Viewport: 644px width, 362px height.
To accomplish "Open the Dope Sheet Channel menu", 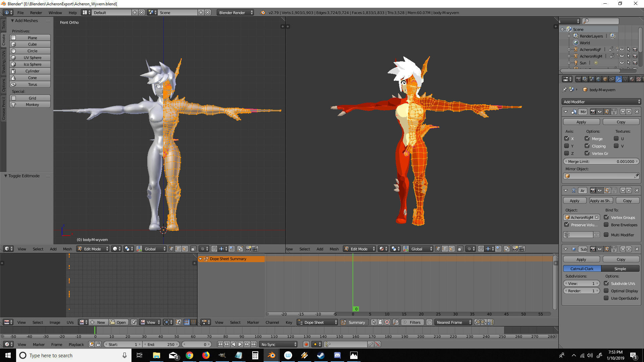I will (x=272, y=322).
